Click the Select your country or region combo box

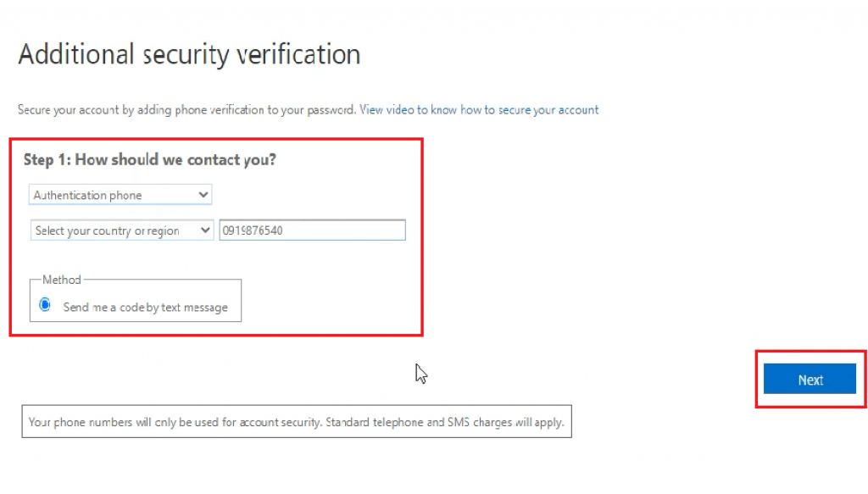pos(121,230)
